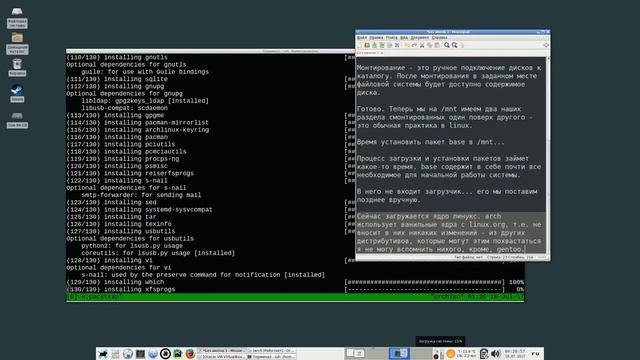This screenshot has width=640, height=360.
Task: Click the Xfce mouse menu icon in panel
Action: click(102, 353)
